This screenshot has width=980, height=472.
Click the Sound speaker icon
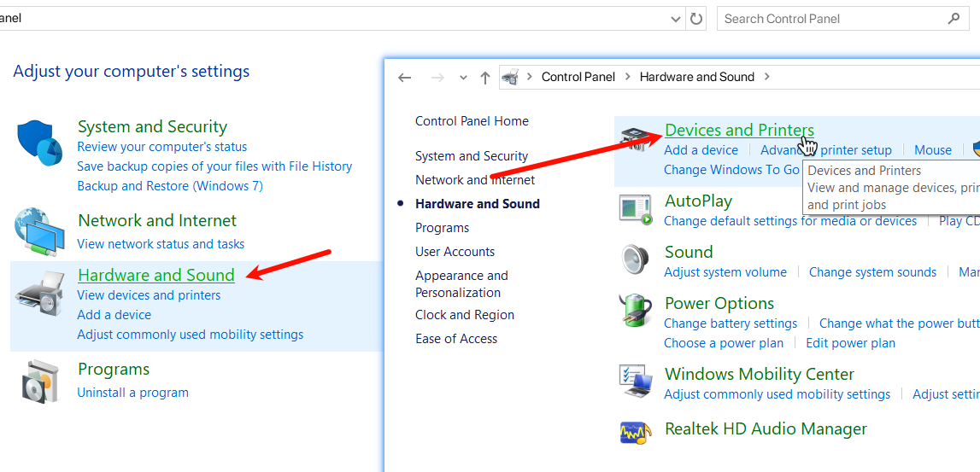[x=636, y=259]
